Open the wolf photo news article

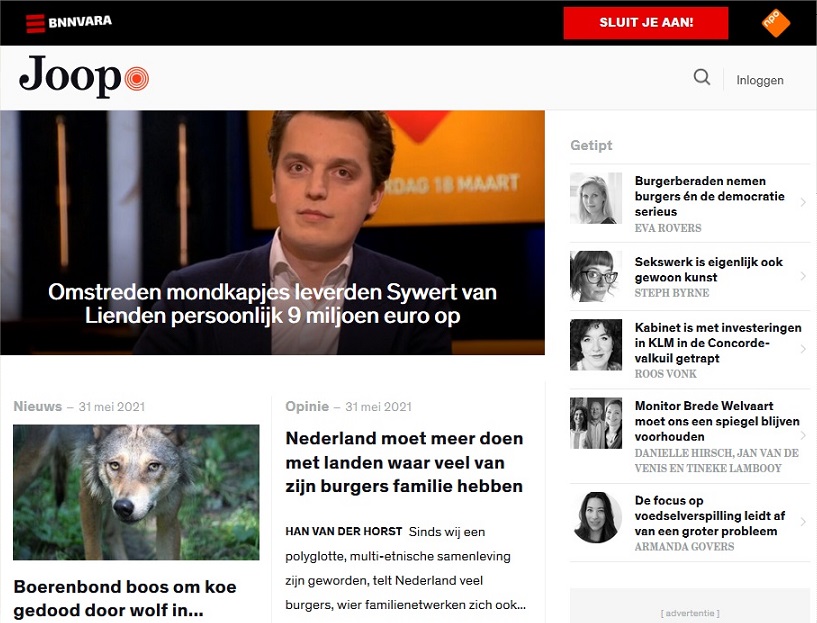[136, 492]
